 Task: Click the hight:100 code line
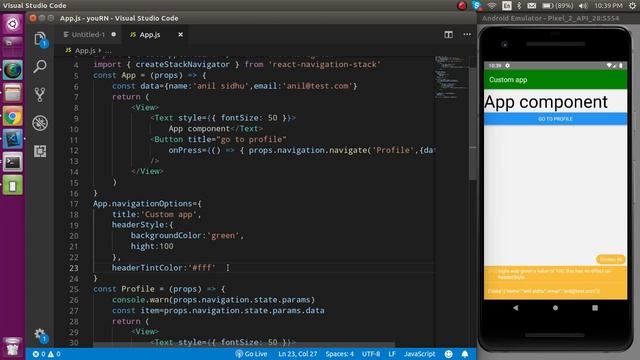[x=152, y=246]
